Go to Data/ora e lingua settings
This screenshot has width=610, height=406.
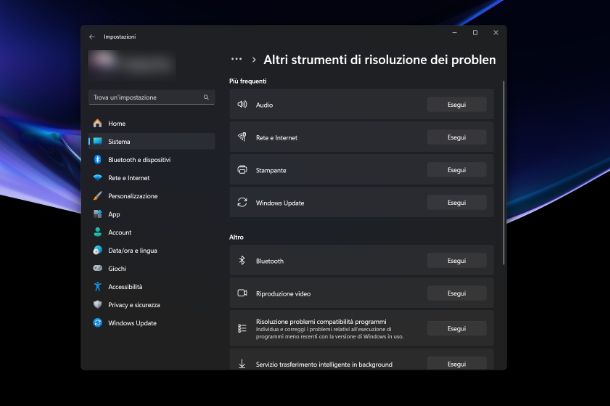click(x=132, y=250)
